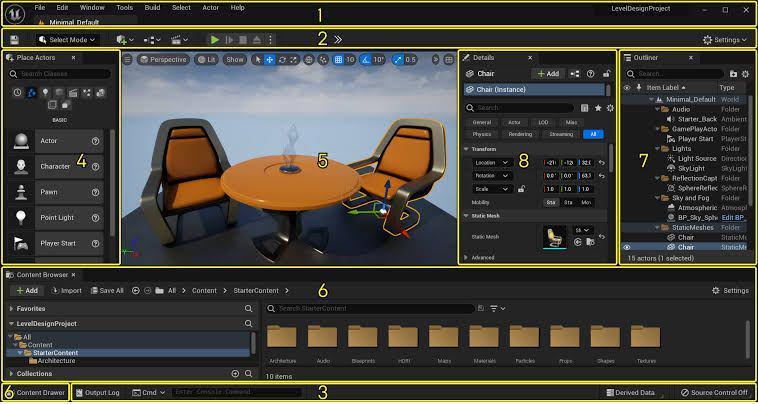Screen dimensions: 758x404
Task: Open the Build menu
Action: click(152, 8)
